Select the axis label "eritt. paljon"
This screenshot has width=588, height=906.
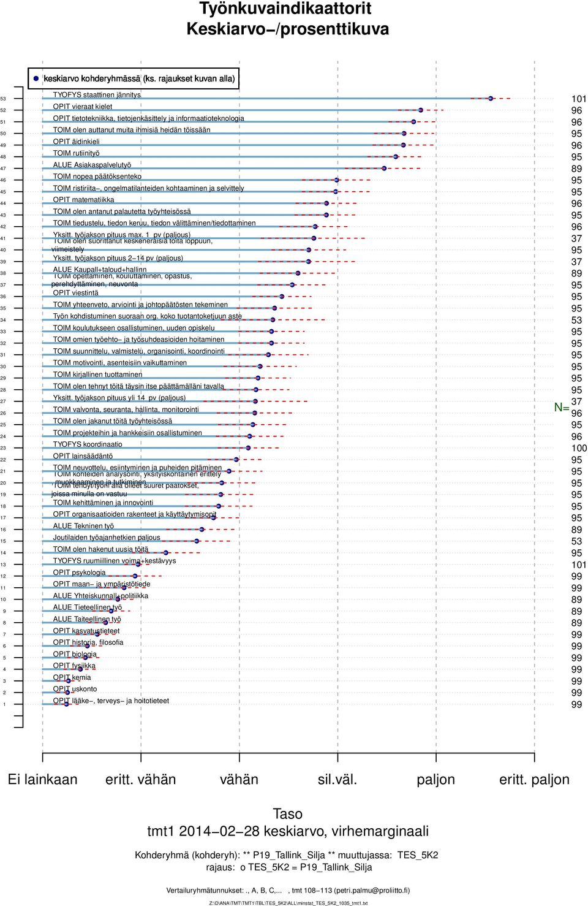[535, 779]
